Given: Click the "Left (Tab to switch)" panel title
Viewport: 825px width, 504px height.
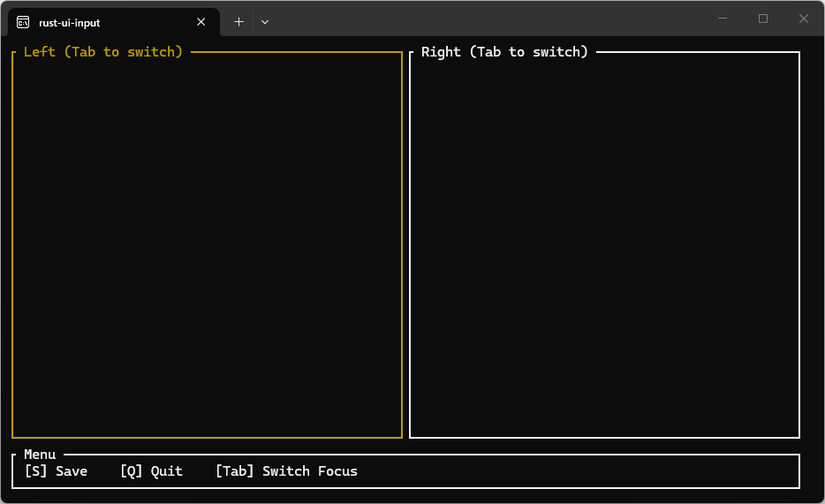Looking at the screenshot, I should (x=103, y=52).
